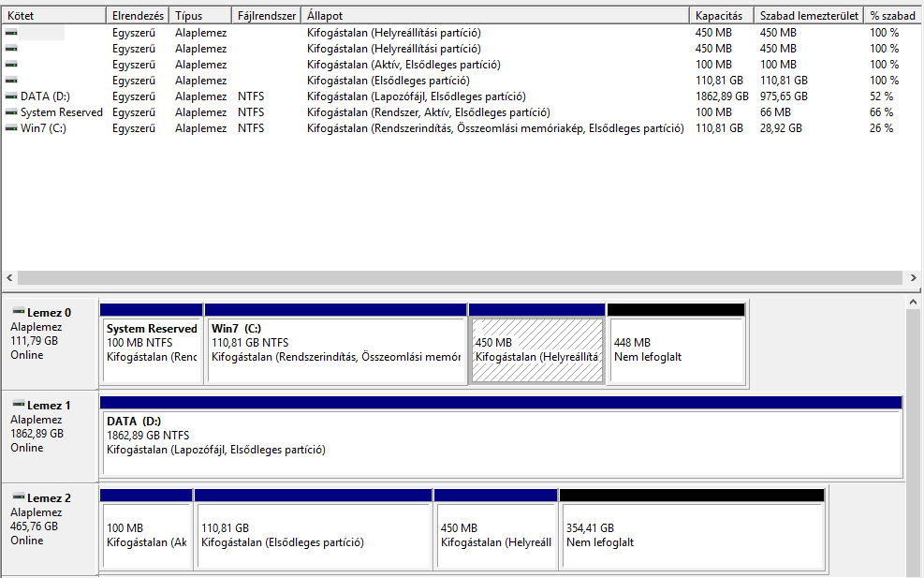Select the 448 MB unallocated space block

(677, 345)
